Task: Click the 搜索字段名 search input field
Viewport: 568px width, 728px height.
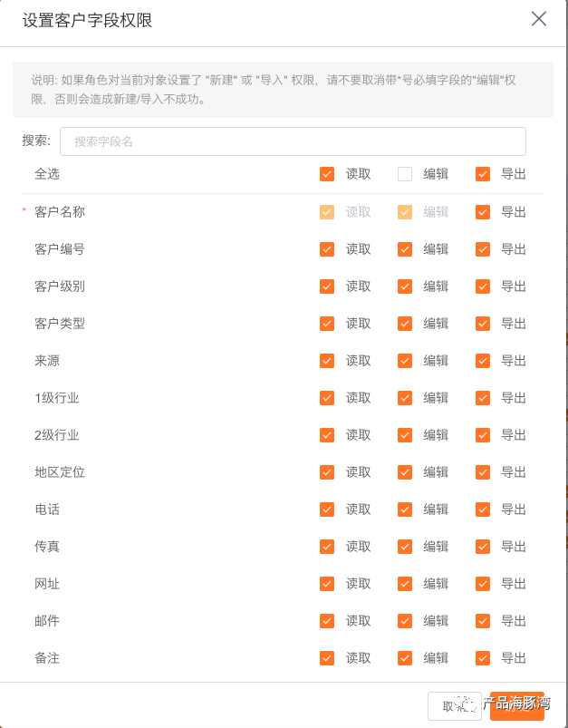Action: 293,141
